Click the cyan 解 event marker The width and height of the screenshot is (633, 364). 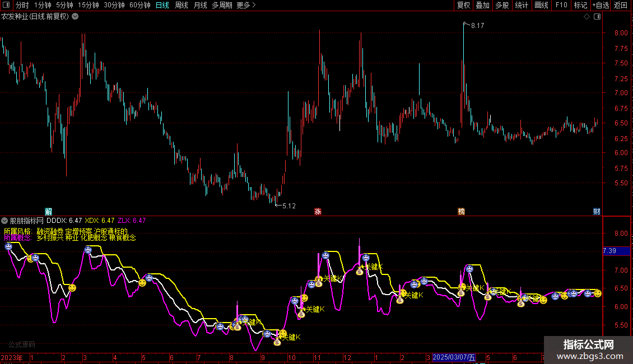click(48, 212)
